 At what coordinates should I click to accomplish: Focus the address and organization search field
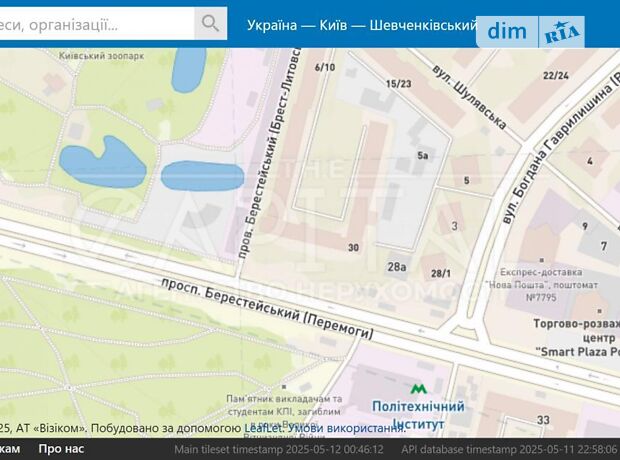(x=97, y=24)
